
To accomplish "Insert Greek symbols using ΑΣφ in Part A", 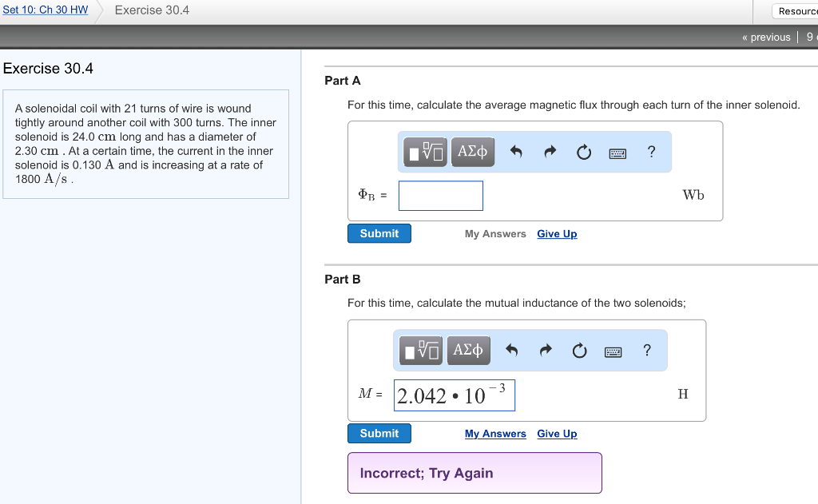I will click(472, 152).
